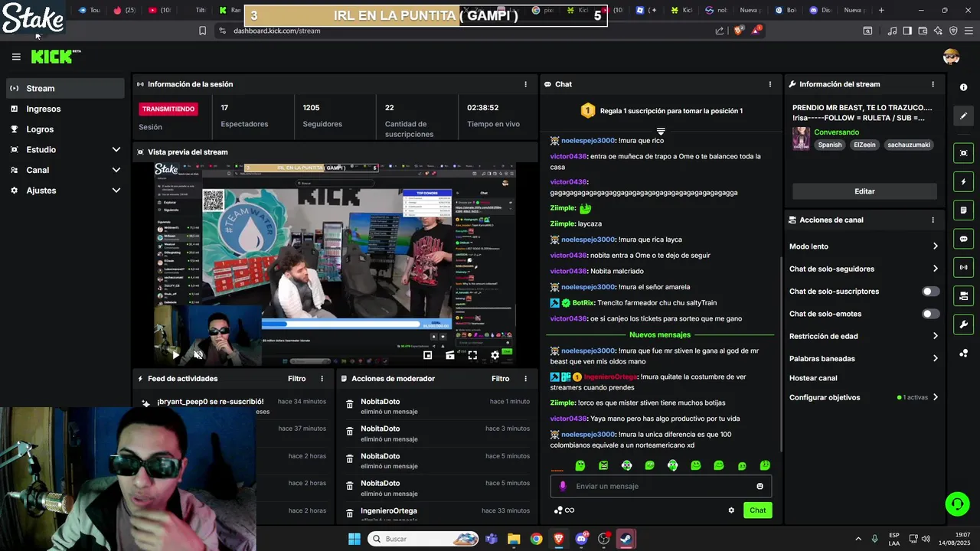Image resolution: width=980 pixels, height=551 pixels.
Task: Play the stream preview video
Action: [175, 355]
